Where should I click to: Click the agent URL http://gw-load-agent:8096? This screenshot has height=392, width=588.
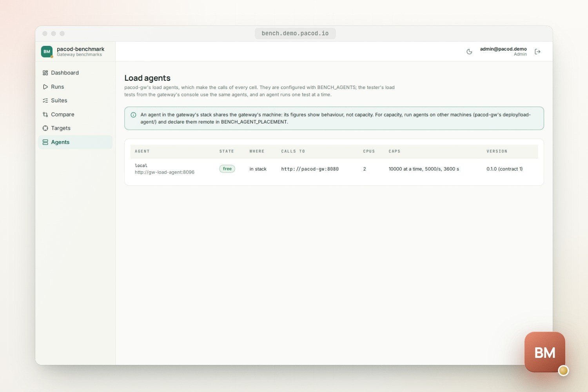click(165, 172)
